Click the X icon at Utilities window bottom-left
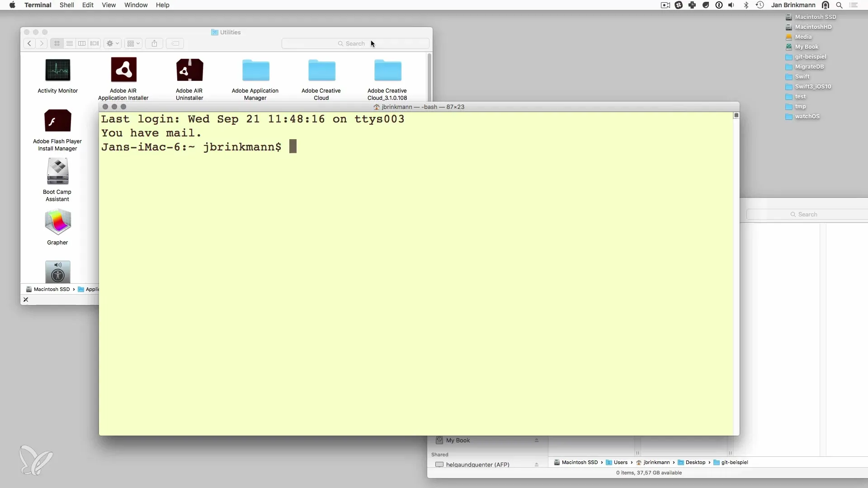Viewport: 868px width, 488px height. tap(26, 300)
